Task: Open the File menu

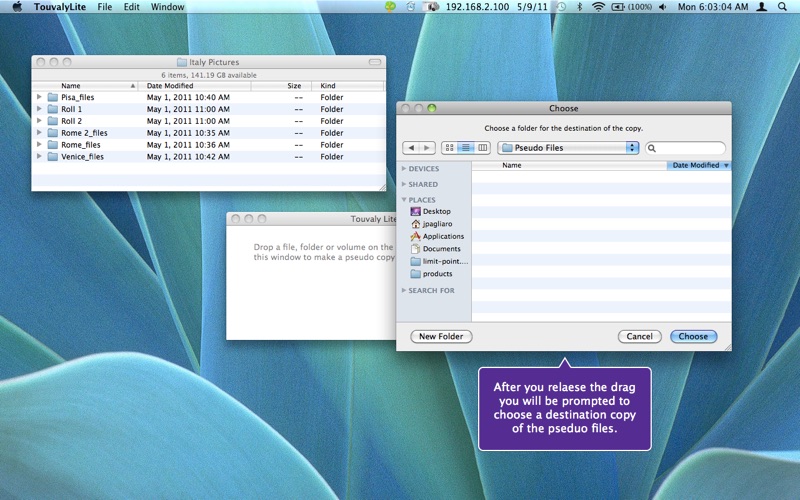Action: (x=105, y=7)
